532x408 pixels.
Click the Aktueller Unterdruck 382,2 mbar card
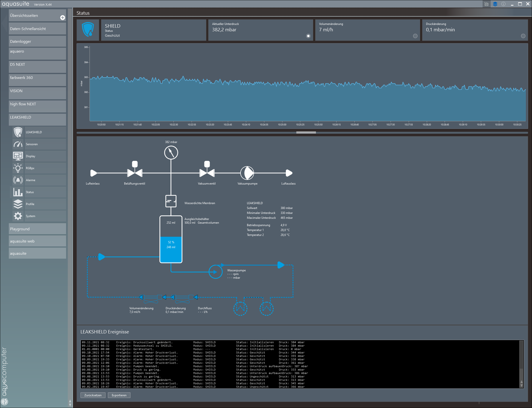(261, 30)
